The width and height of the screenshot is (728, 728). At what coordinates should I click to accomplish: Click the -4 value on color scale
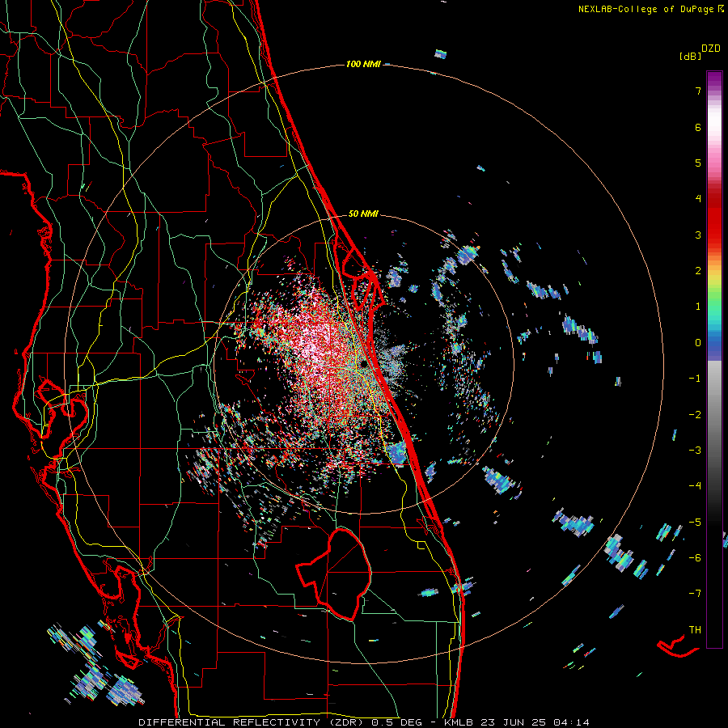coord(695,485)
